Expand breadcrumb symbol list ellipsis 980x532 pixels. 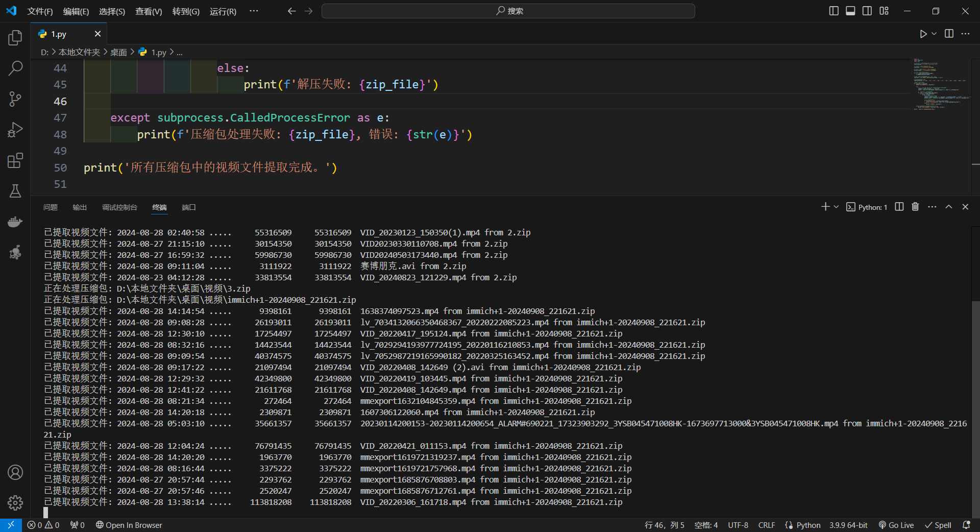179,52
